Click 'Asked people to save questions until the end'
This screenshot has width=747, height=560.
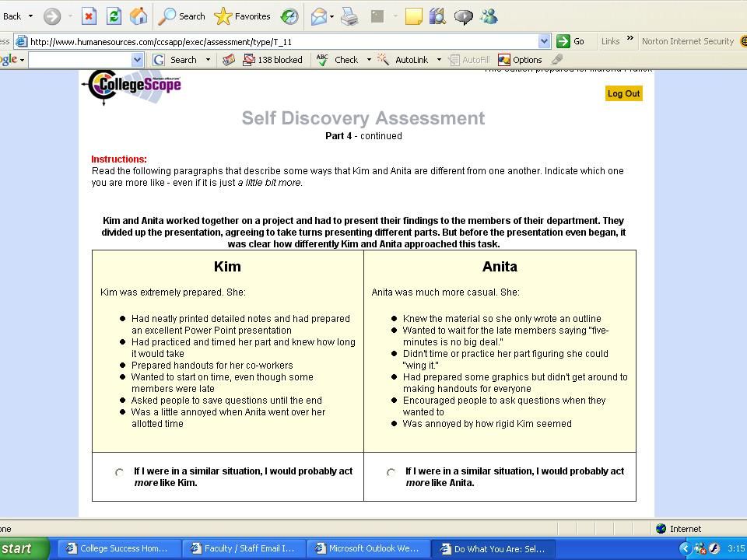pos(226,401)
